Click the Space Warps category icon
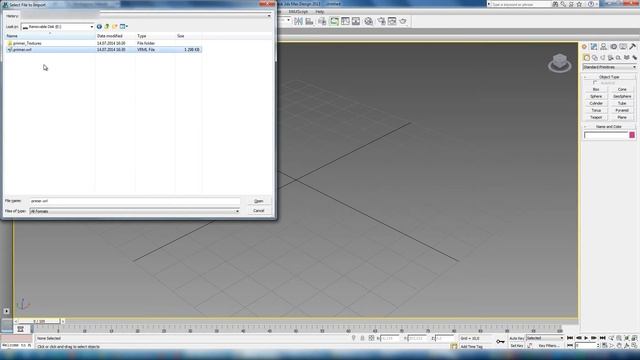This screenshot has width=640, height=360. pos(627,58)
